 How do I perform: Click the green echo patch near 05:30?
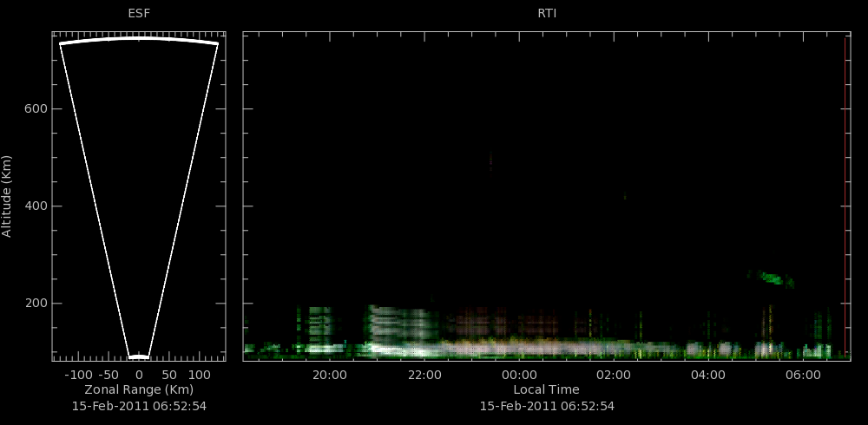tap(772, 278)
